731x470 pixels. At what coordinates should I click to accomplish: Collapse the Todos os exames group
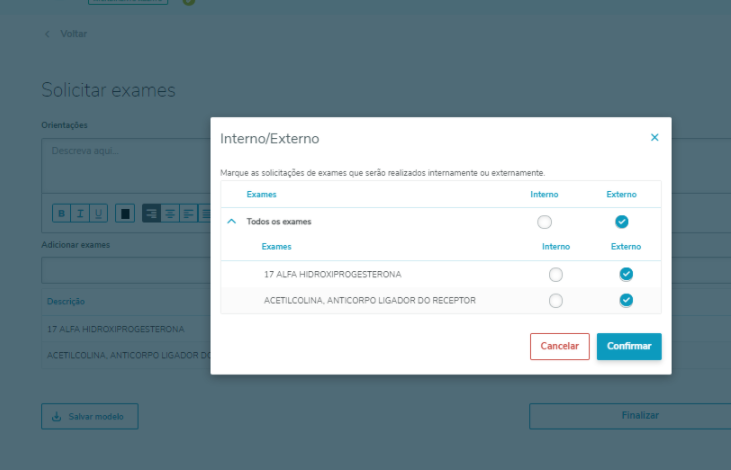point(232,221)
